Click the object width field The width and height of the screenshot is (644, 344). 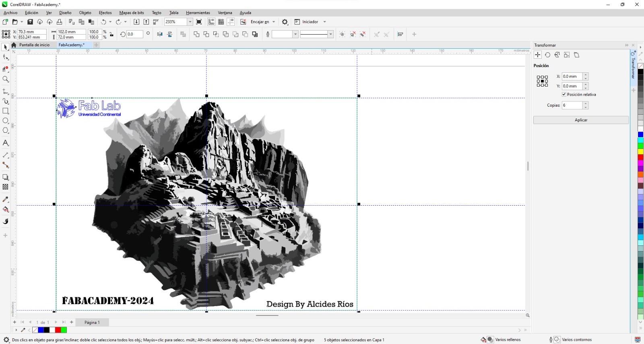click(71, 32)
